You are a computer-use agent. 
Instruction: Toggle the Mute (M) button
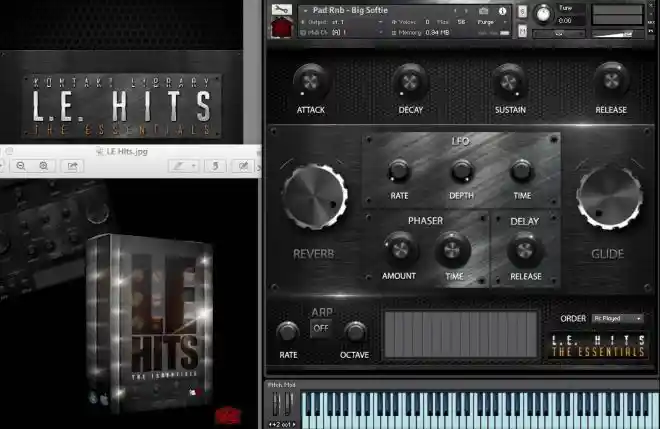(522, 31)
